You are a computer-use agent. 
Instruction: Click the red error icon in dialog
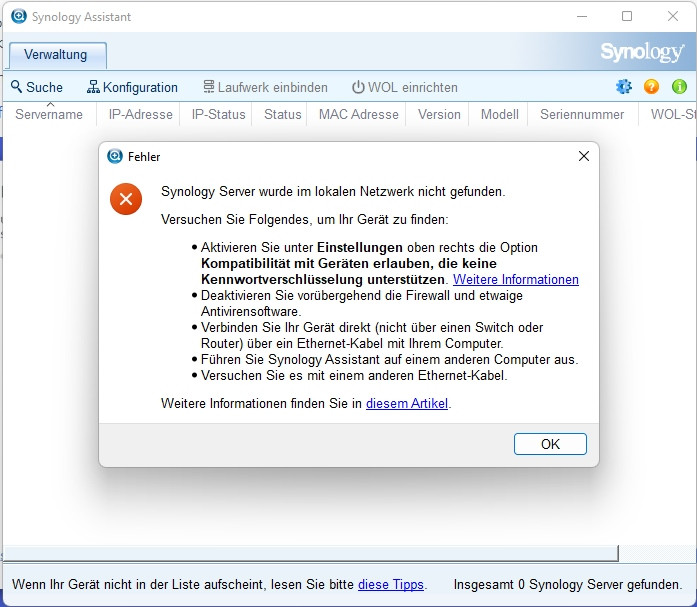(126, 199)
